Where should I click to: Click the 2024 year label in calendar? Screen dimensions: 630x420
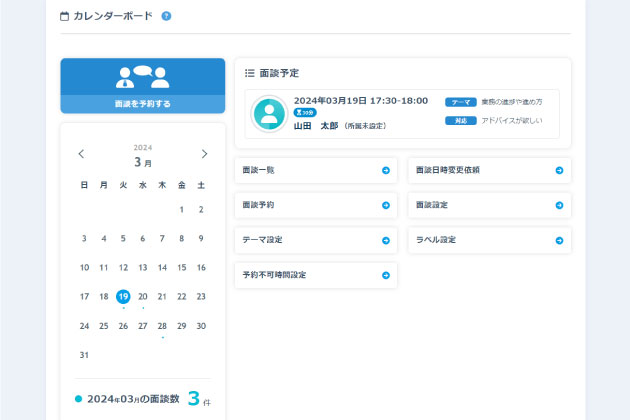coord(143,148)
